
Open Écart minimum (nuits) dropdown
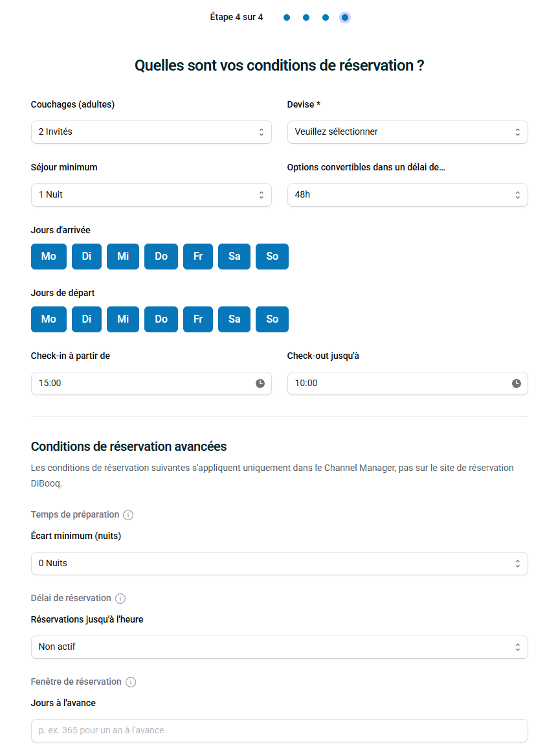pyautogui.click(x=280, y=564)
